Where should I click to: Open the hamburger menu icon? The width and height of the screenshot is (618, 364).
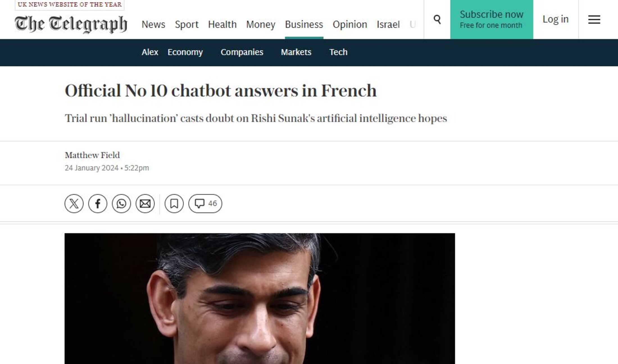[594, 19]
